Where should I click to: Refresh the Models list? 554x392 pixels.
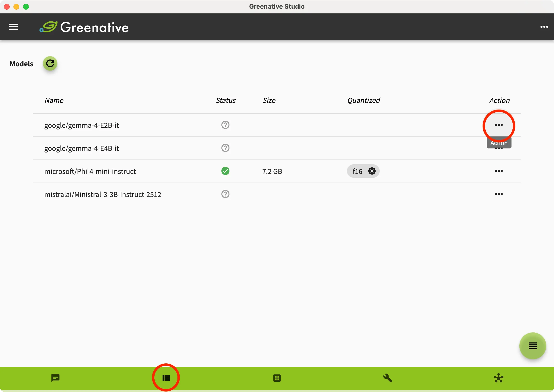click(x=50, y=63)
